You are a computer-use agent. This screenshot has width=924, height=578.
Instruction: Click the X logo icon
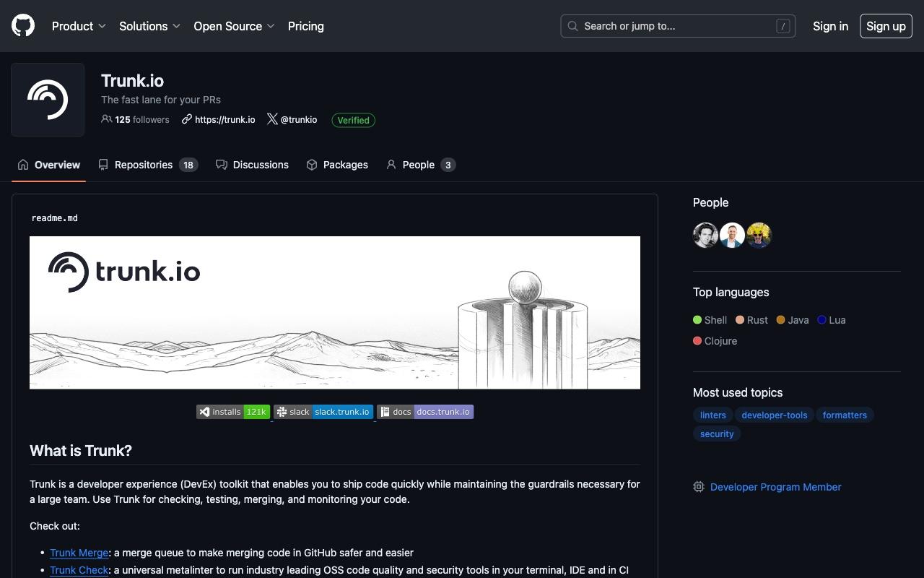(x=272, y=119)
